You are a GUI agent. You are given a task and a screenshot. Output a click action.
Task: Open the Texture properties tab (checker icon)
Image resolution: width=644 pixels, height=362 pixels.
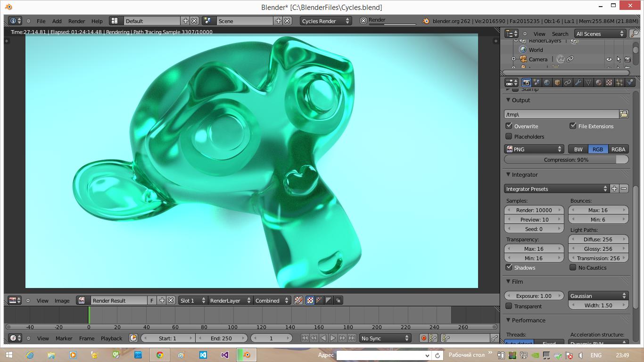tap(609, 82)
